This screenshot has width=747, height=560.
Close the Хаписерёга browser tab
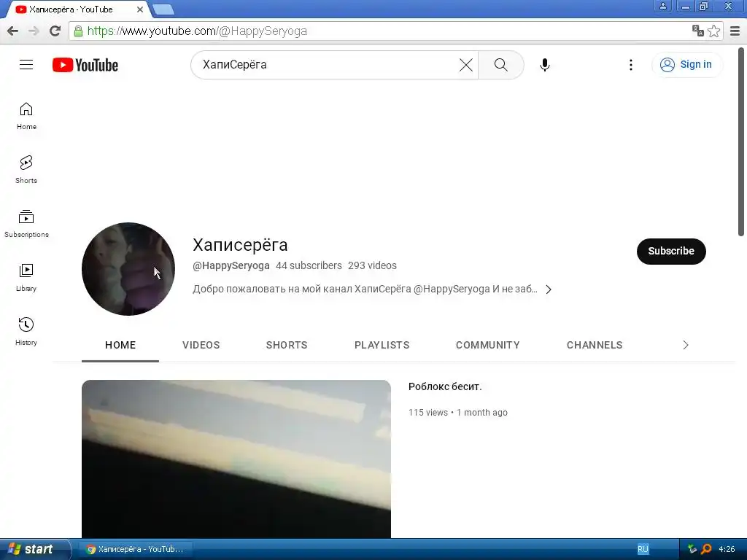point(139,9)
